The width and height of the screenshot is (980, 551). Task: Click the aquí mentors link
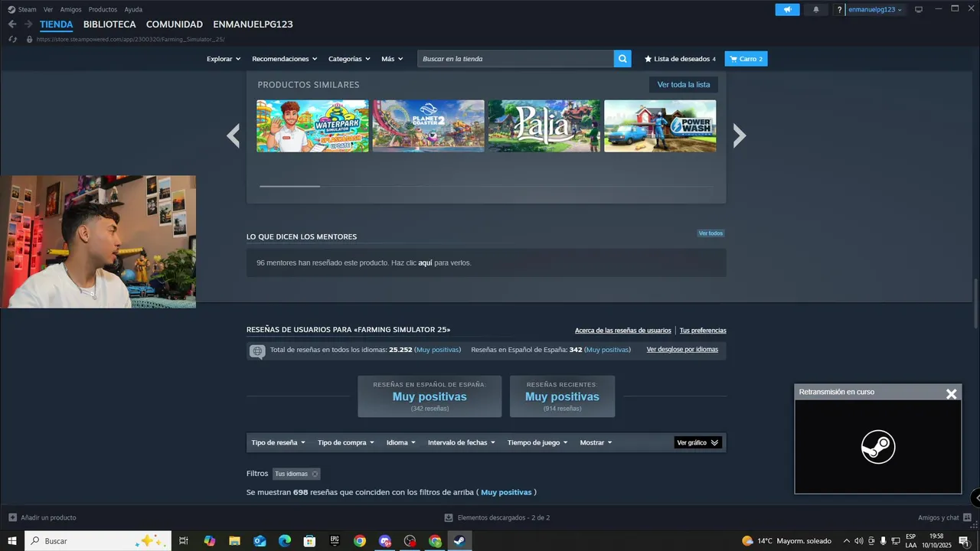(x=425, y=262)
